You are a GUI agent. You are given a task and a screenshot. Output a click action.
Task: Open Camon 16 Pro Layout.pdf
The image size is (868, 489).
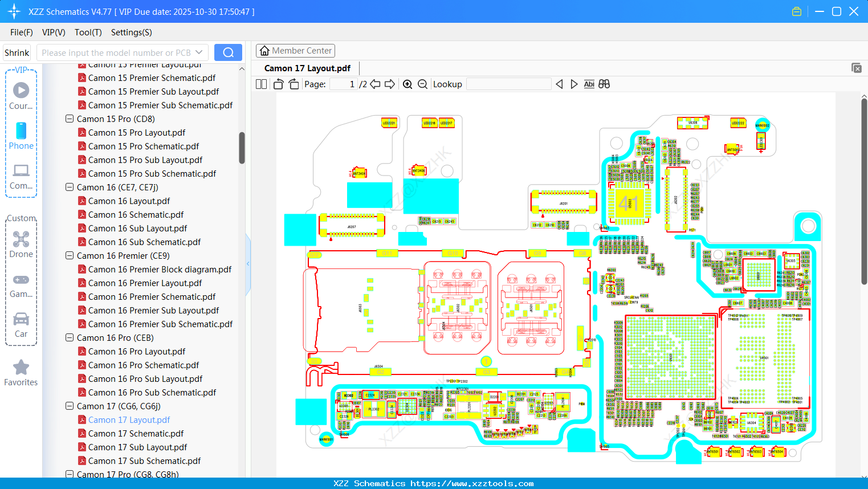[x=137, y=352]
